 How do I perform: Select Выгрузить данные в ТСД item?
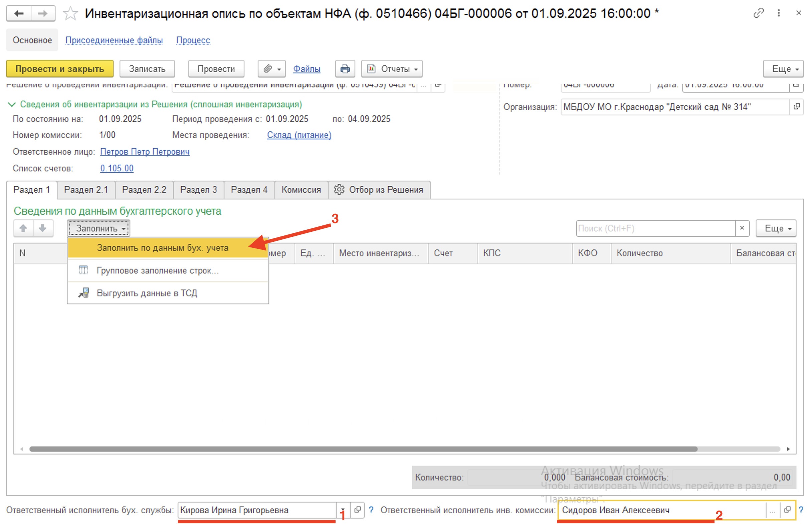pos(147,293)
